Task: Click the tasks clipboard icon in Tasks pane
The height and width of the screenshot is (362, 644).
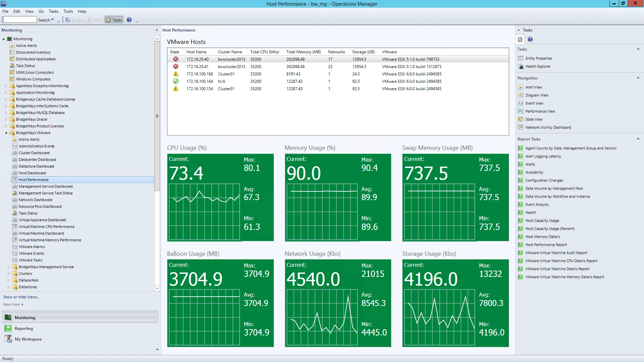Action: 520,39
